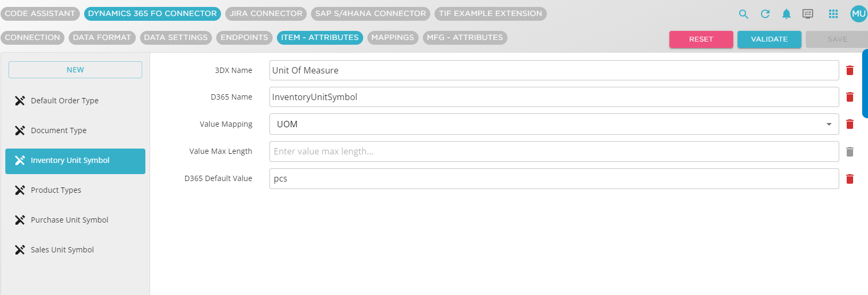The height and width of the screenshot is (295, 868).
Task: Select Default Order Type attribute
Action: (64, 101)
